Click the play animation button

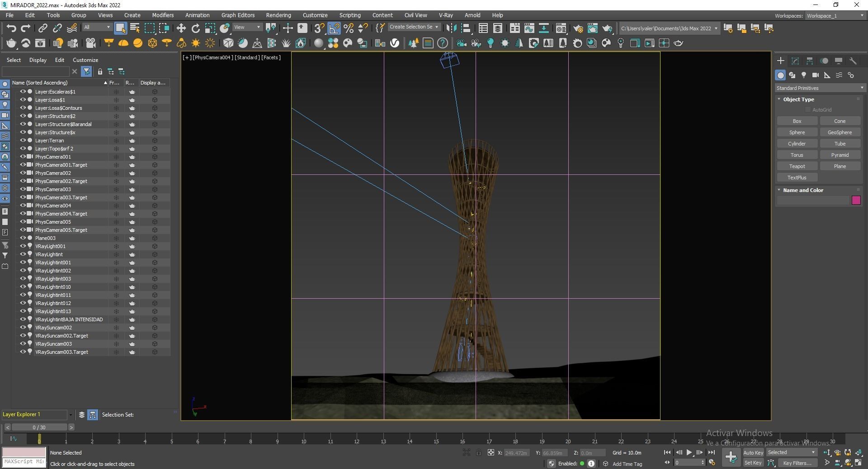pos(689,452)
